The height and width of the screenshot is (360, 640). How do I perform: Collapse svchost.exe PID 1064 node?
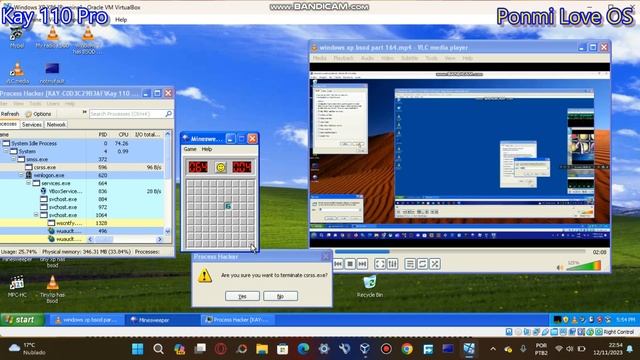pyautogui.click(x=36, y=215)
